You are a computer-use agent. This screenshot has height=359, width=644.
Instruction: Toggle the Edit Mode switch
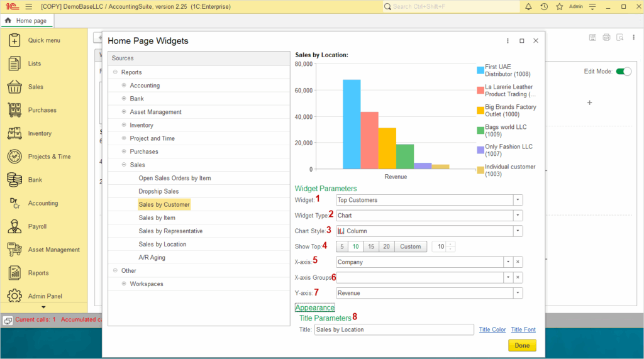[623, 72]
